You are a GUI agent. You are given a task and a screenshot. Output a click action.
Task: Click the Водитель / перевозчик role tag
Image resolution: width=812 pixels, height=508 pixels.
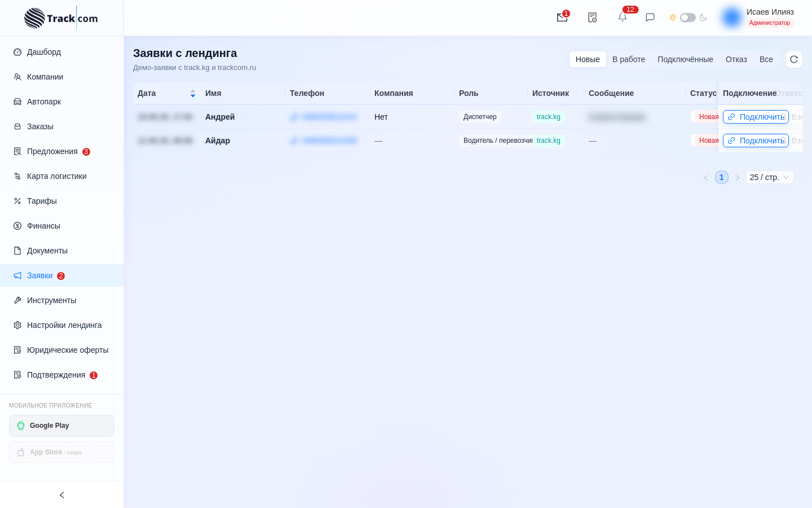pos(496,141)
